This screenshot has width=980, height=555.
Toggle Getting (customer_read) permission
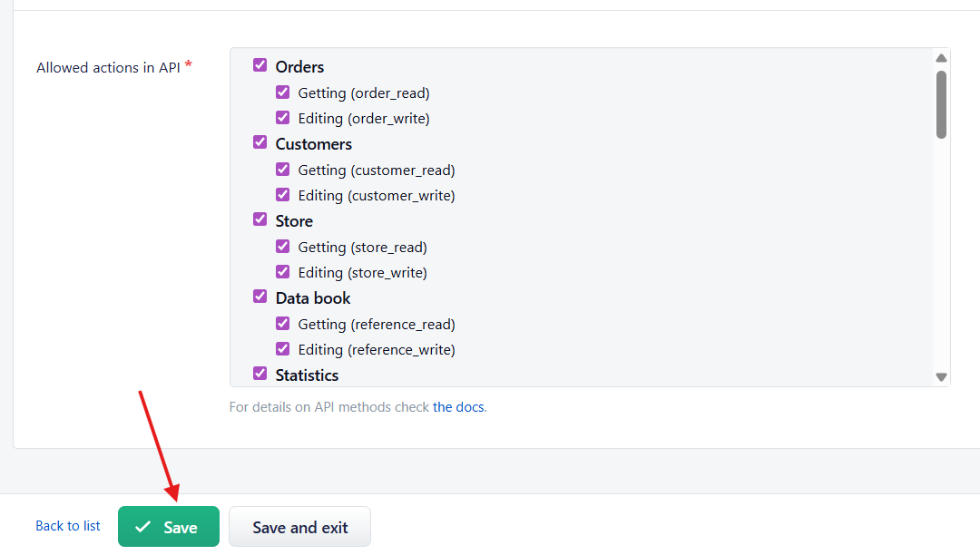tap(283, 169)
